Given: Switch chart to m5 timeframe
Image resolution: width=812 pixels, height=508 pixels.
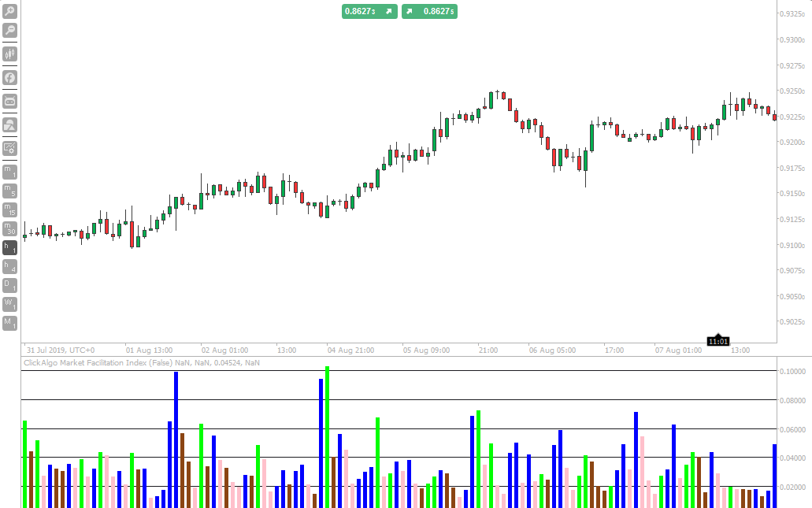Looking at the screenshot, I should pos(9,189).
